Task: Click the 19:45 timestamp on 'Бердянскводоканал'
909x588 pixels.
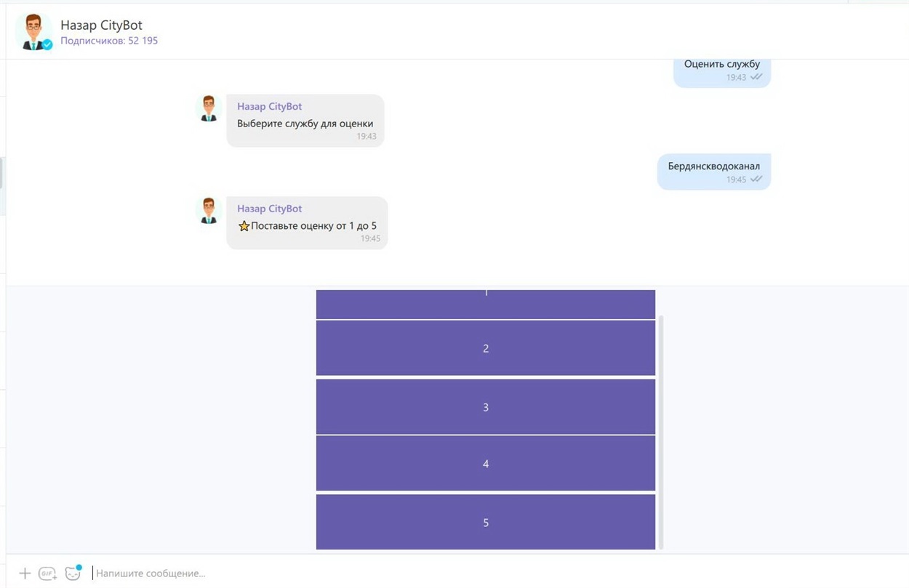Action: pos(736,180)
